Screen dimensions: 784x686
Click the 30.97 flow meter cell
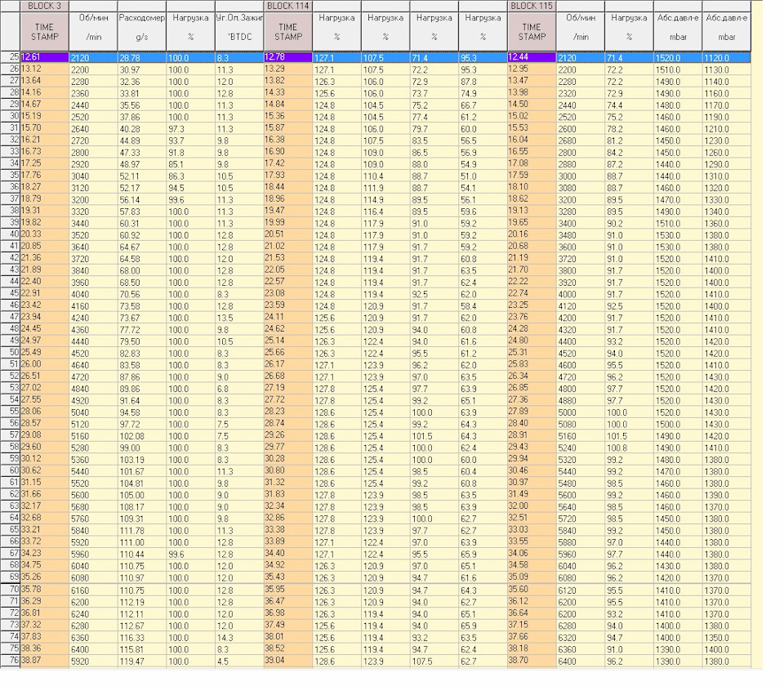141,70
